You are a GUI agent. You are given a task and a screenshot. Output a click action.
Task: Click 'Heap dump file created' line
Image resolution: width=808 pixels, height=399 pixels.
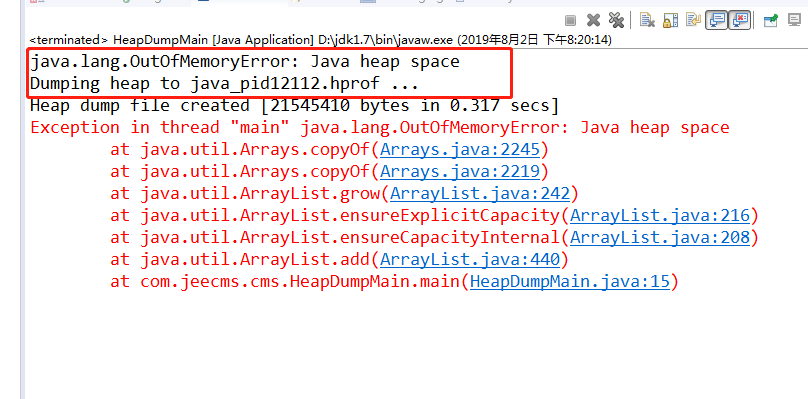point(294,106)
